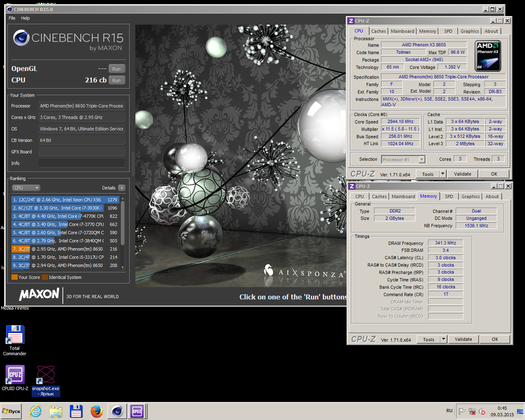Select ranking row Intel Core i5-3317U
Image resolution: width=525 pixels, height=420 pixels.
65,257
